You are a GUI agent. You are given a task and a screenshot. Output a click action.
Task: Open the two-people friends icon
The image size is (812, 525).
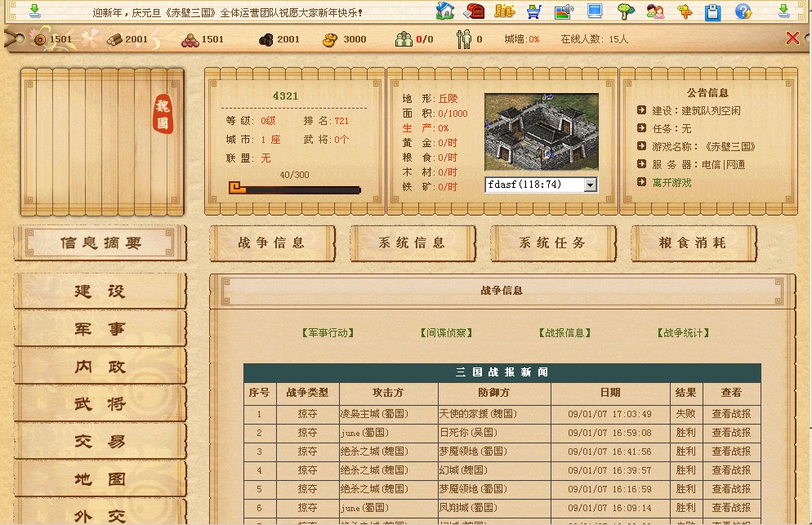point(655,11)
